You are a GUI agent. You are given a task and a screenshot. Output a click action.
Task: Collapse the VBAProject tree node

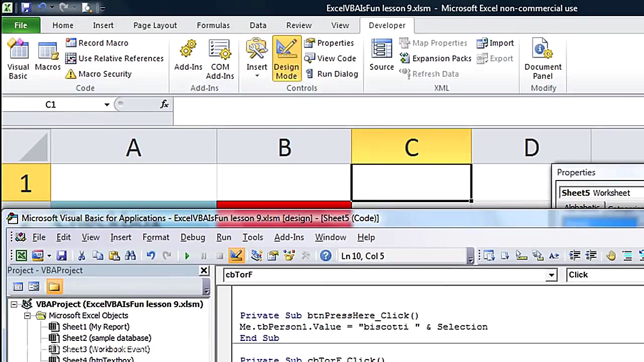pyautogui.click(x=14, y=304)
